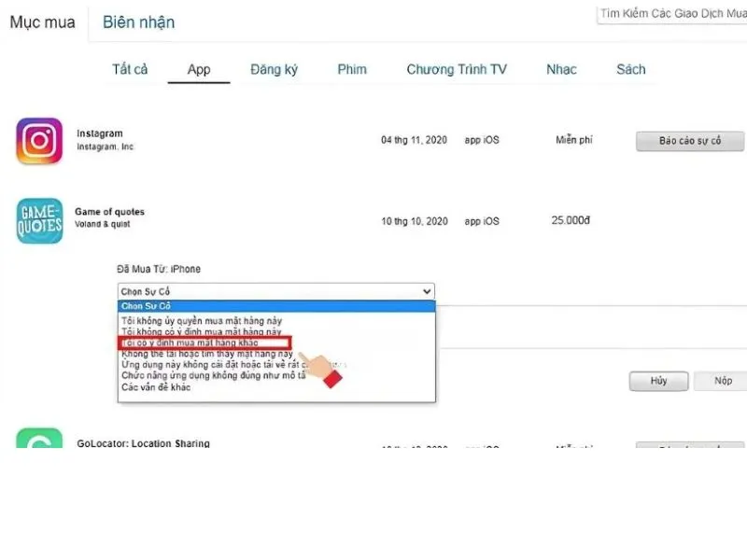Cancel the report with Hủy button

pyautogui.click(x=658, y=381)
